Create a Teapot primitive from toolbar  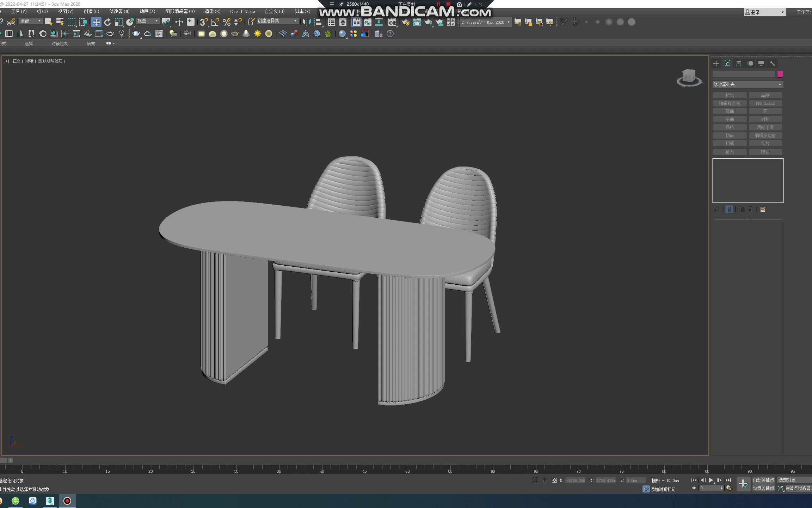point(136,34)
